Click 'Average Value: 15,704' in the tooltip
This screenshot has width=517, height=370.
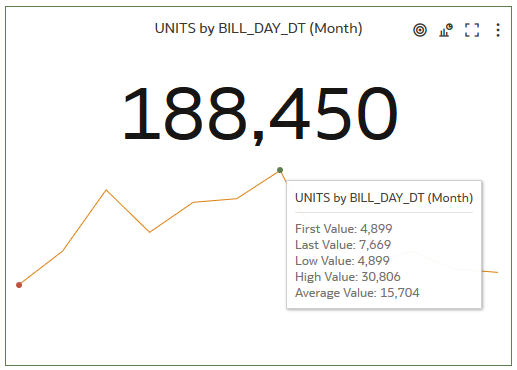(x=357, y=293)
